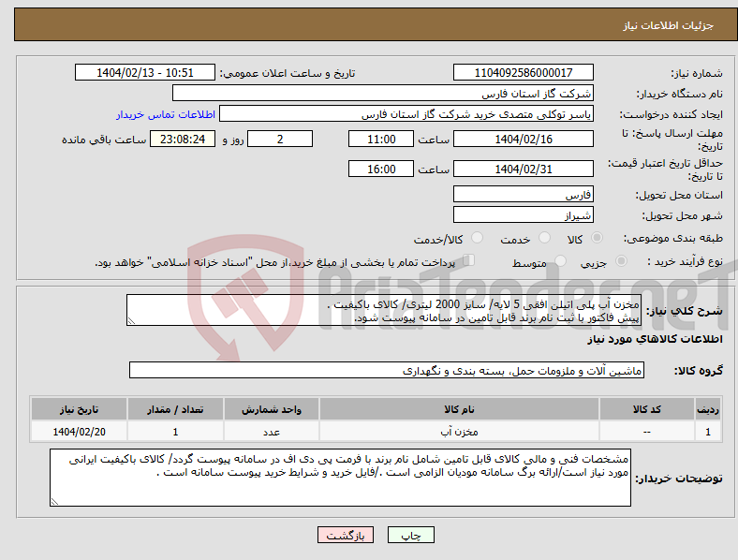
Task: Click the delivery city field شیراز
Action: [x=524, y=214]
